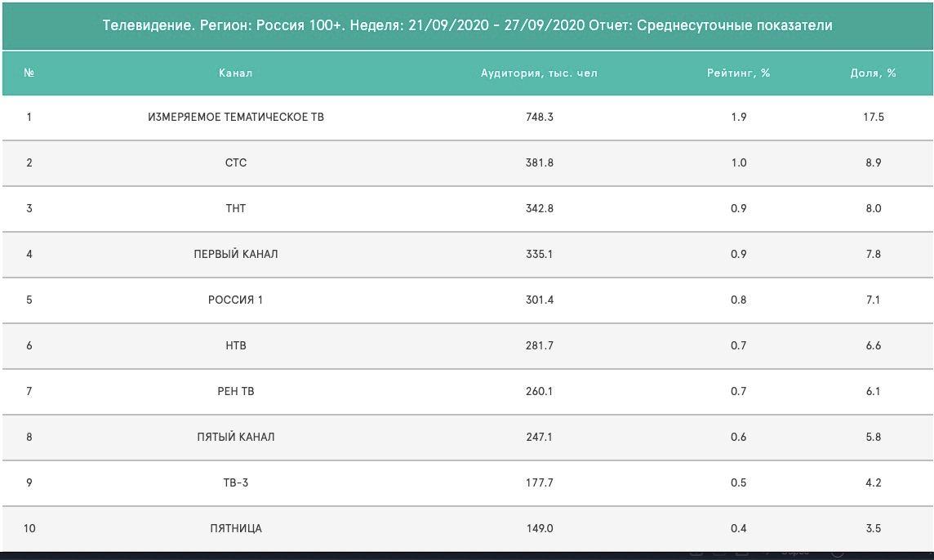Select the "ТВ-3" channel name
Screen dimensions: 934x560
point(236,482)
